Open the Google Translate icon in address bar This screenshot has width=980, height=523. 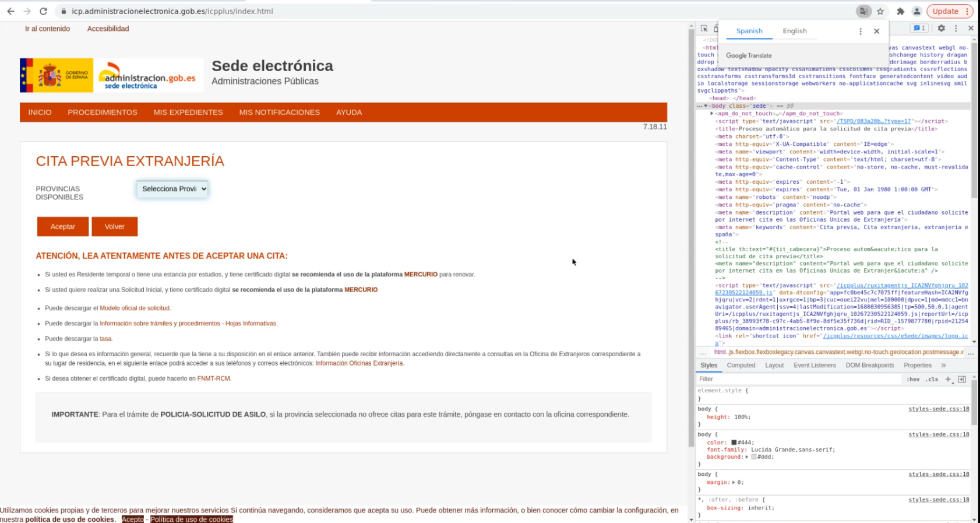point(863,11)
